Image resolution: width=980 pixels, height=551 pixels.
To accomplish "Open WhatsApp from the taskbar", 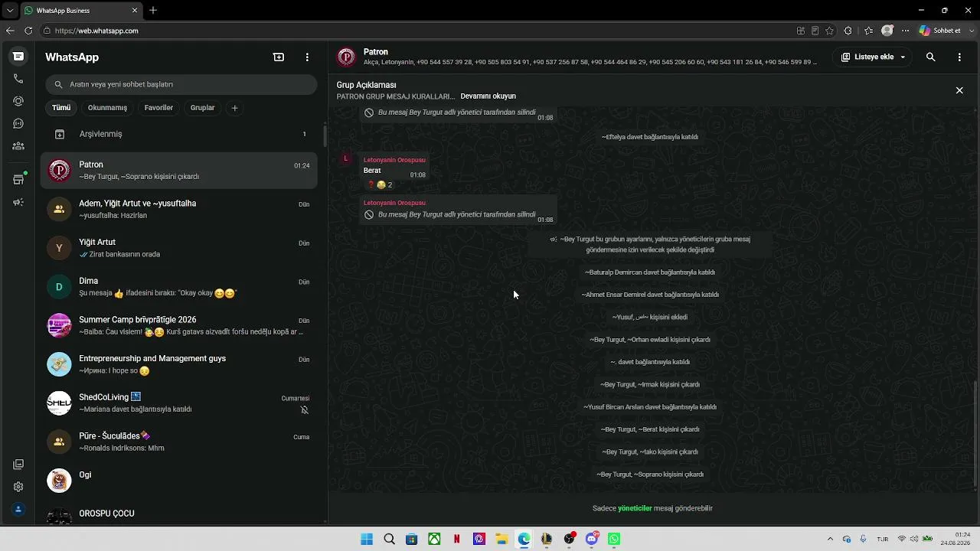I will pos(614,539).
